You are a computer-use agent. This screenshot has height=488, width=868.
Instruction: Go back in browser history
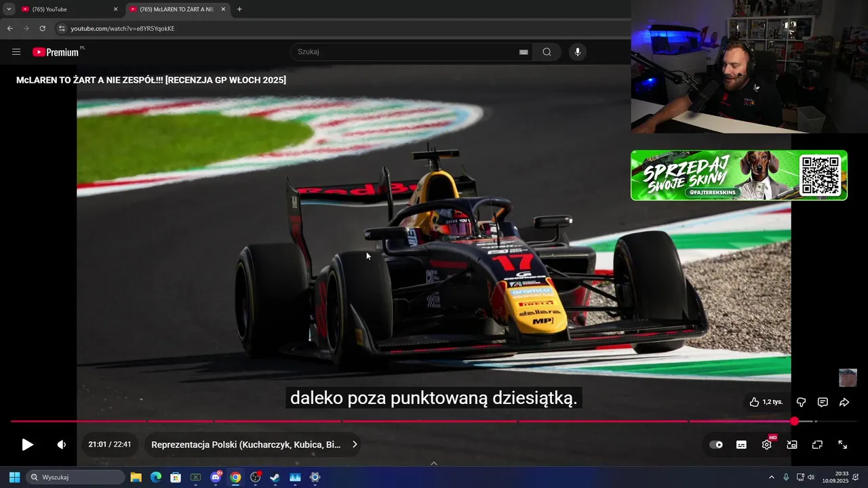(x=9, y=28)
